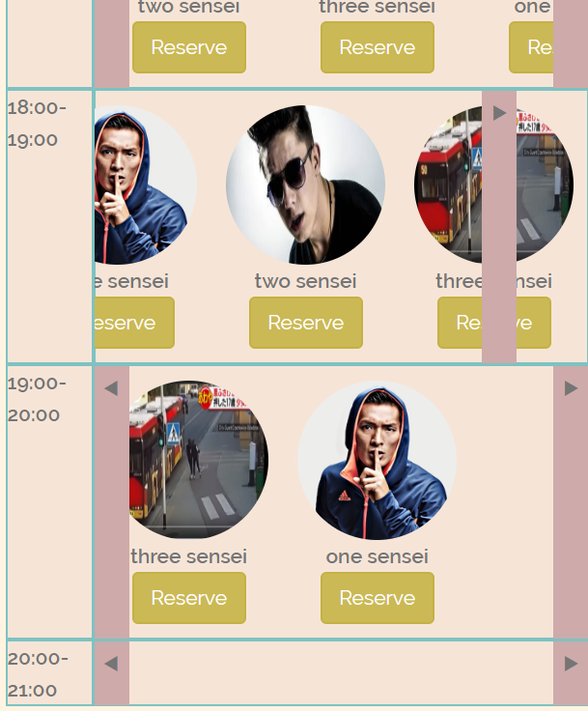Click previous arrow in 20:00-21:00 row
588x711 pixels.
click(111, 664)
